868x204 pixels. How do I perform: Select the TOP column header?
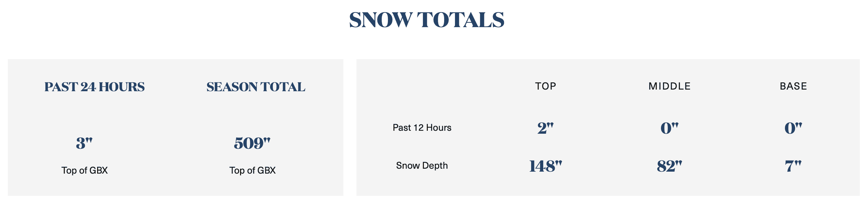pos(546,86)
